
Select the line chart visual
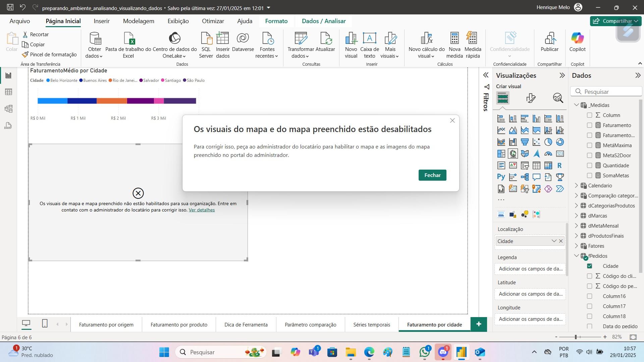tap(501, 130)
